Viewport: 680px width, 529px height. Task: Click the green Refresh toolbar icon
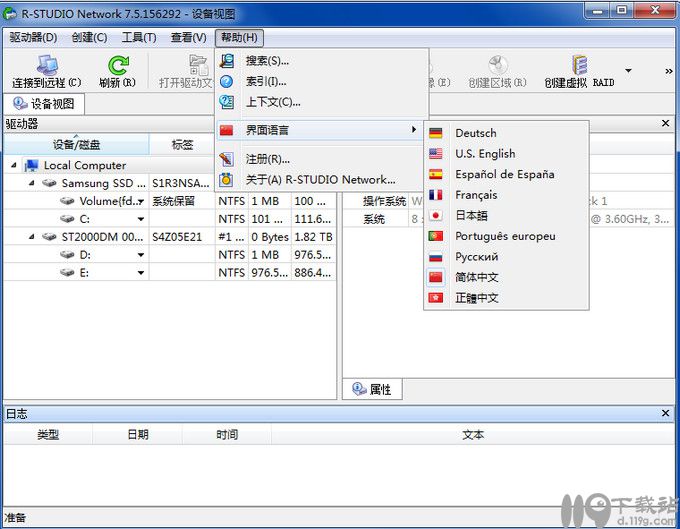point(118,65)
